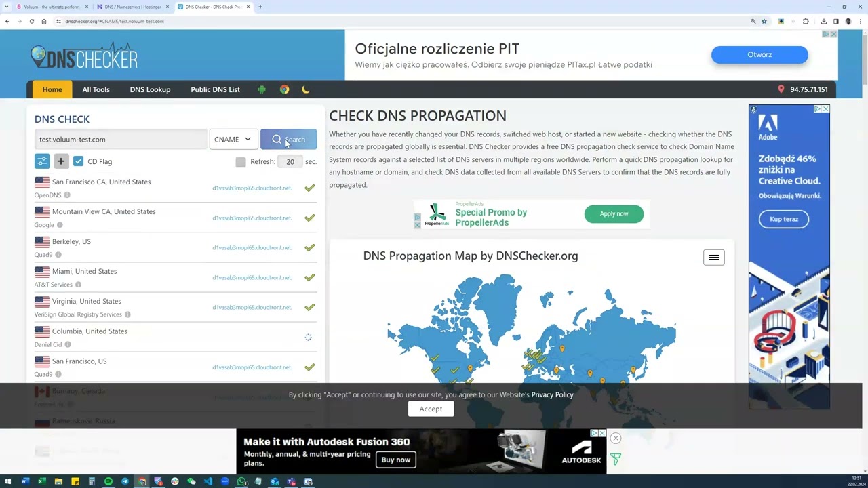Enable the Refresh auto-refresh checkbox
868x488 pixels.
[241, 161]
